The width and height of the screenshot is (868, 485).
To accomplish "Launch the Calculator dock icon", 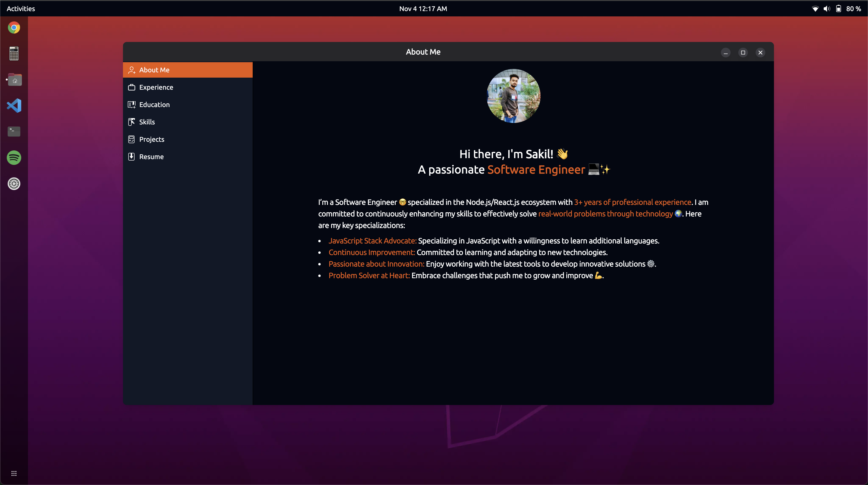I will coord(14,54).
